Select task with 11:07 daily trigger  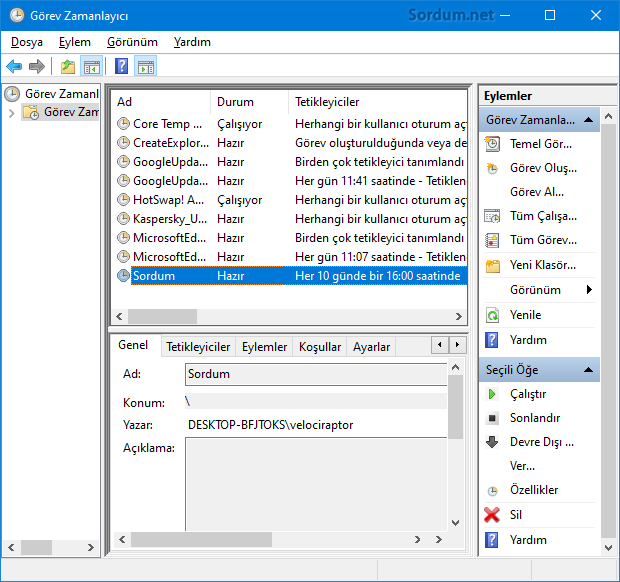(292, 257)
